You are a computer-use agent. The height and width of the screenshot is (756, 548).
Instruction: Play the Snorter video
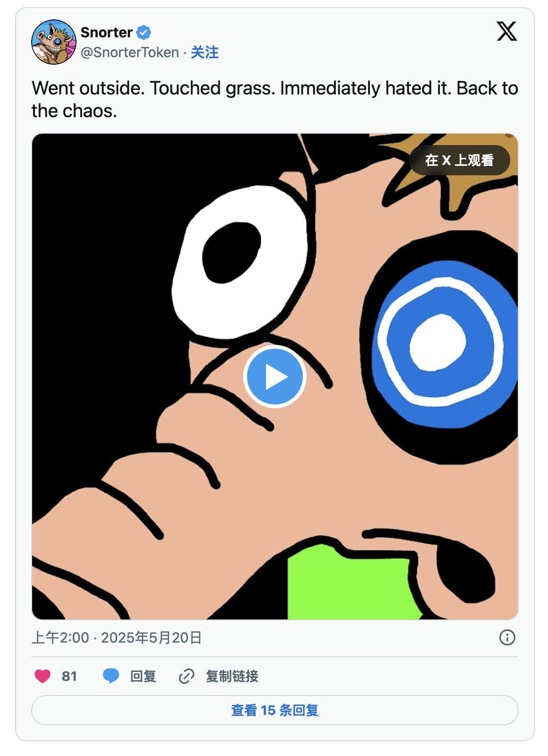click(275, 377)
